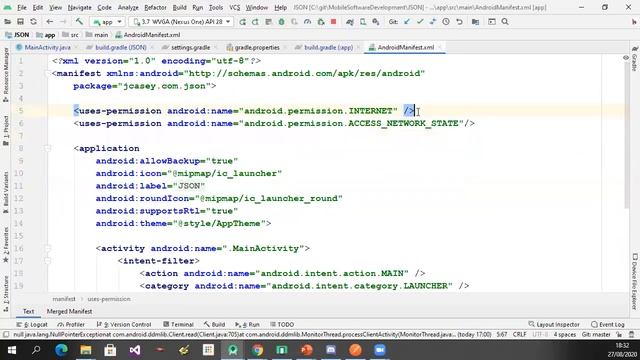Click the Git update project arrow icon
This screenshot has width=640, height=360.
click(x=407, y=22)
